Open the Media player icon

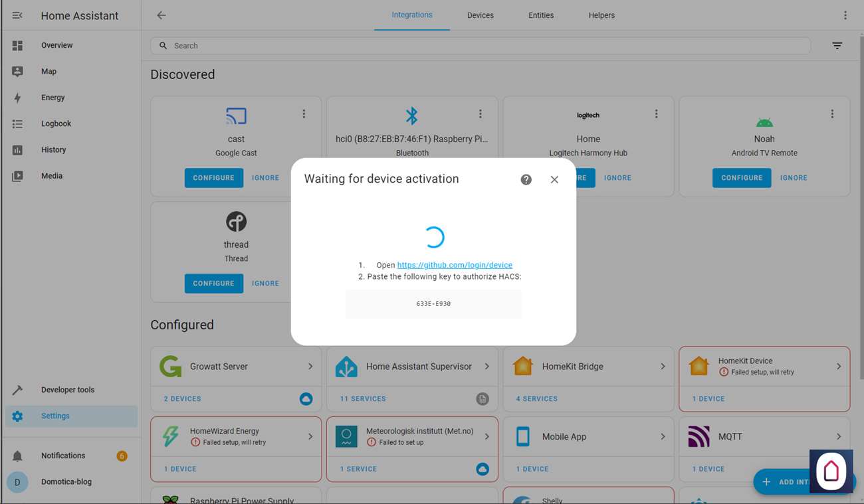click(17, 176)
